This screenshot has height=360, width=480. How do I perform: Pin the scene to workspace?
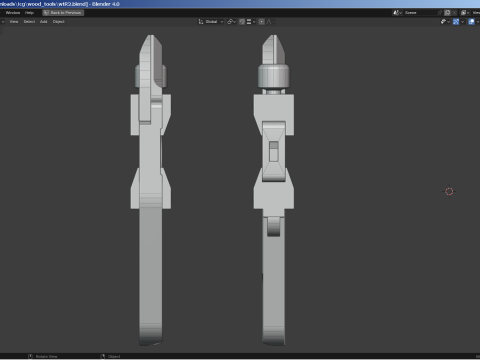[440, 13]
